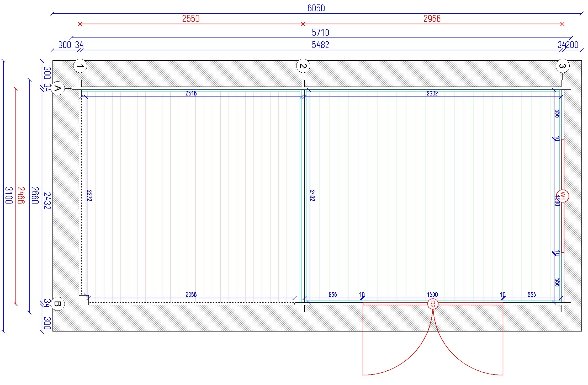Select the red 2966 dimension text
Image resolution: width=588 pixels, height=385 pixels.
tap(432, 19)
